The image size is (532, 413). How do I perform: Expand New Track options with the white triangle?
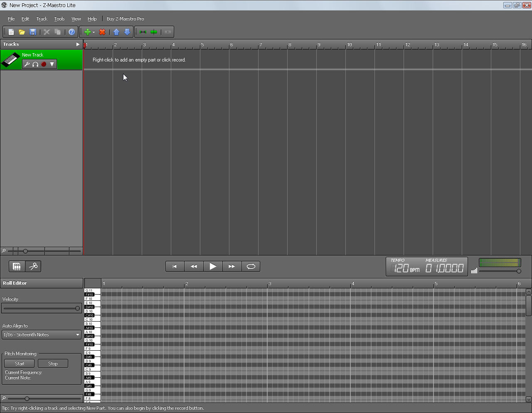(x=52, y=64)
